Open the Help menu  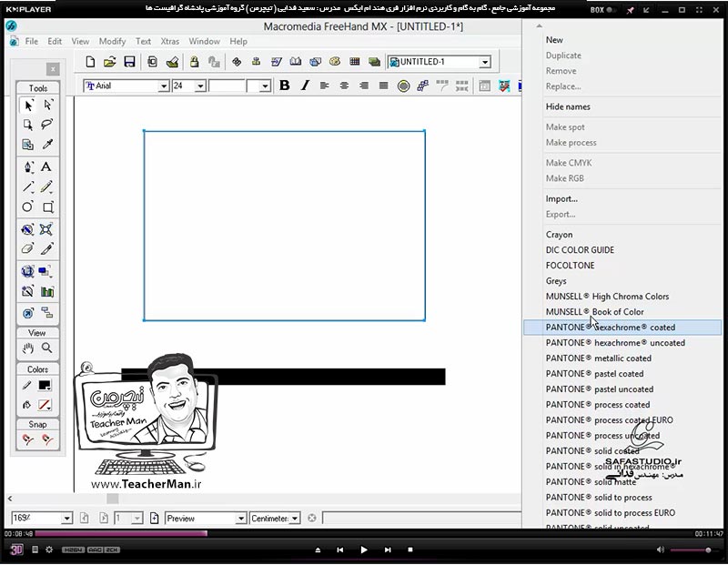pyautogui.click(x=238, y=41)
